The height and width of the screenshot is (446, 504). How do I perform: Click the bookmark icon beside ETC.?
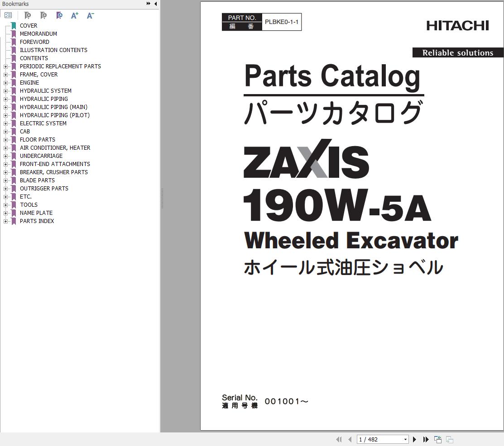[x=14, y=196]
